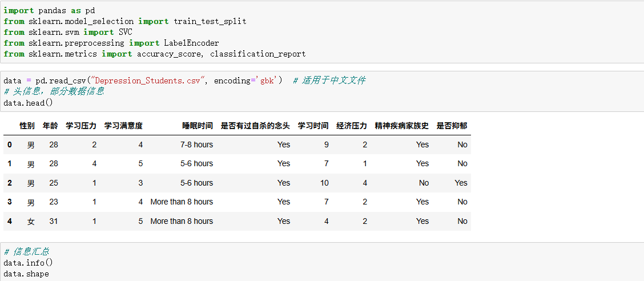This screenshot has width=644, height=281.
Task: Click 'More than 8 hours' in row 4
Action: (x=182, y=221)
